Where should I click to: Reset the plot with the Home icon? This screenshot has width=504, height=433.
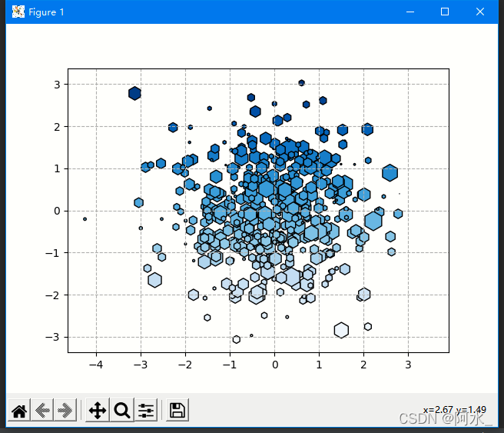click(19, 411)
